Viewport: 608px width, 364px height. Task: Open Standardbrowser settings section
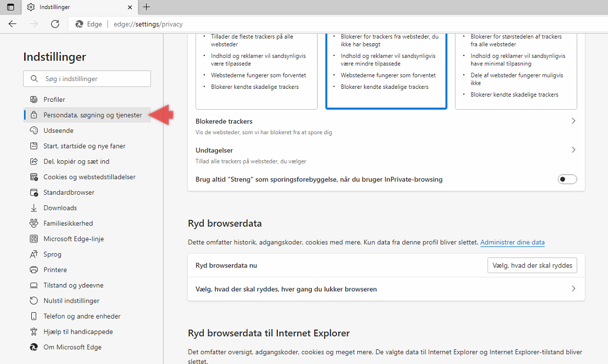click(x=87, y=192)
